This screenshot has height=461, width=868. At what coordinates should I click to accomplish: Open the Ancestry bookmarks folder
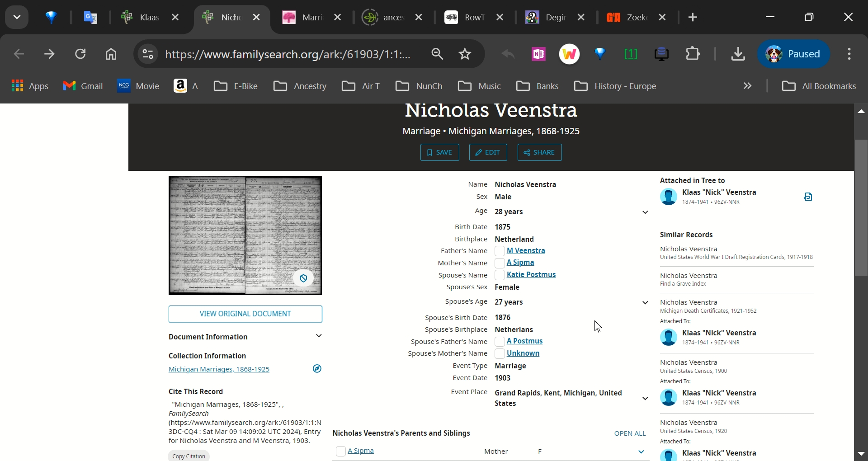[x=300, y=86]
